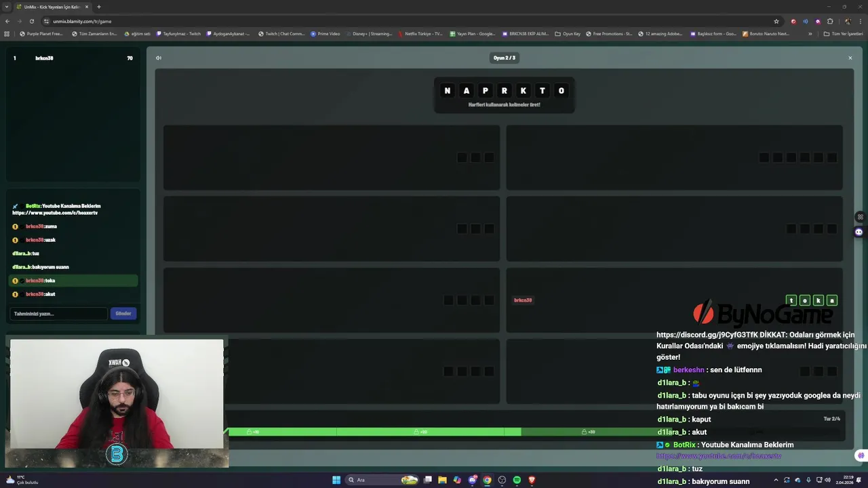Open the browser apps grid icon
The width and height of the screenshot is (868, 488).
(x=7, y=33)
